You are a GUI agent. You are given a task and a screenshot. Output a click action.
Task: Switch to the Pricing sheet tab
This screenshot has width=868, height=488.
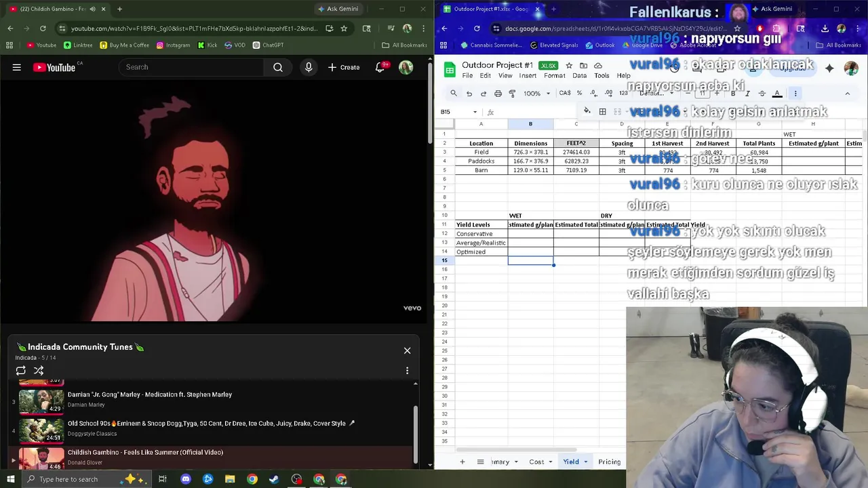click(x=610, y=462)
